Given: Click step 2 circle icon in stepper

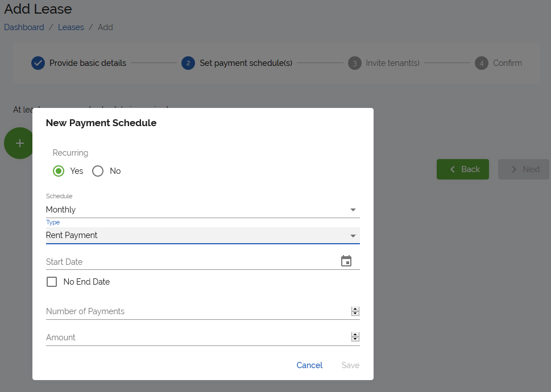Looking at the screenshot, I should pos(188,63).
